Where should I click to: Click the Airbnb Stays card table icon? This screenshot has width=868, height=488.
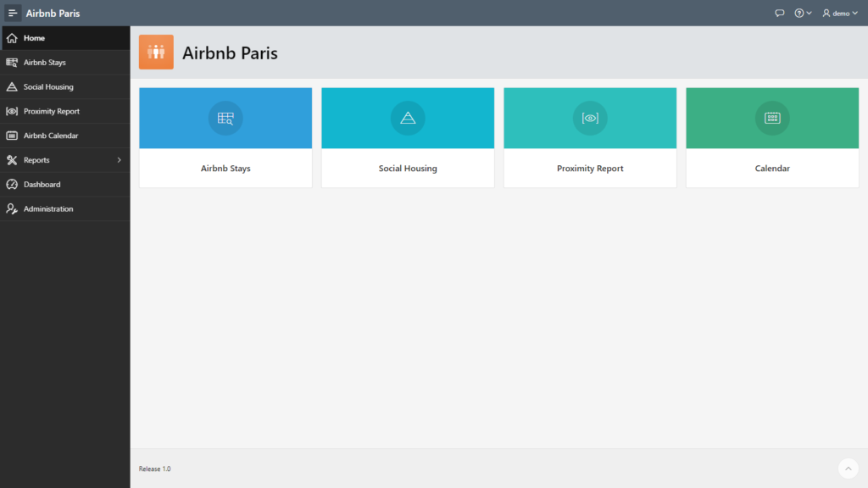point(225,118)
